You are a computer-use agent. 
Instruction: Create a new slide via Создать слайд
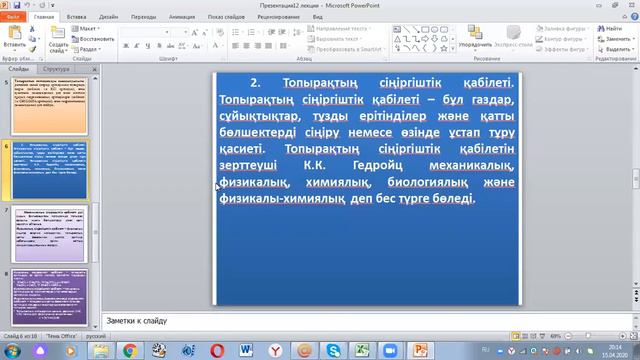(x=58, y=40)
